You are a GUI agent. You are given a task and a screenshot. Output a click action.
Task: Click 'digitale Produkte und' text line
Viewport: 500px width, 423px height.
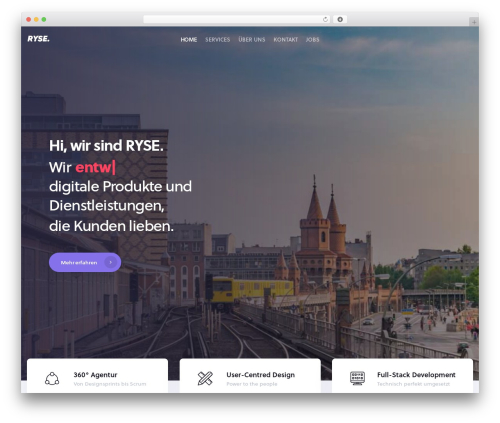(x=120, y=186)
